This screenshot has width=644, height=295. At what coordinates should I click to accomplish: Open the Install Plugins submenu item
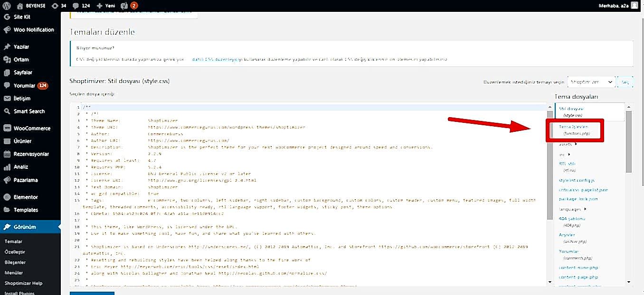(x=20, y=293)
